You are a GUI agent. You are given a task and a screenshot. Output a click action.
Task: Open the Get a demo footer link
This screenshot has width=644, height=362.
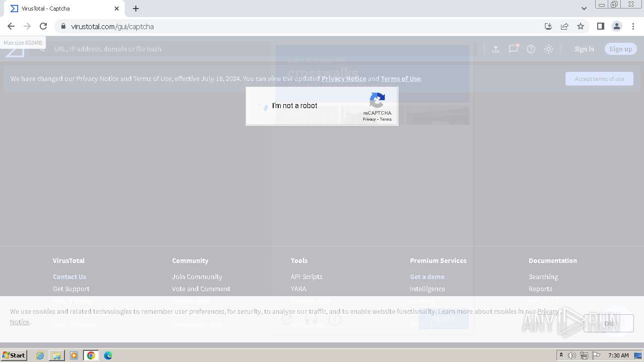pyautogui.click(x=427, y=277)
